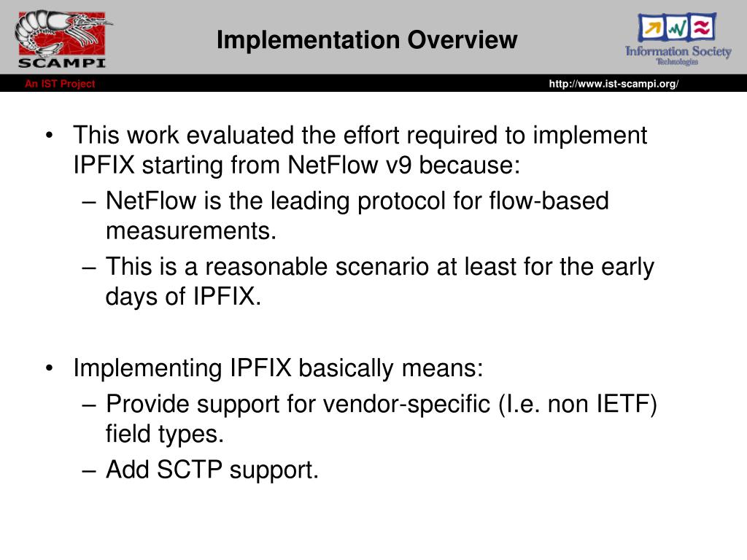Click the 'Provide support for vendor-specific' sub-bullet
This screenshot has width=747, height=560.
pyautogui.click(x=381, y=404)
